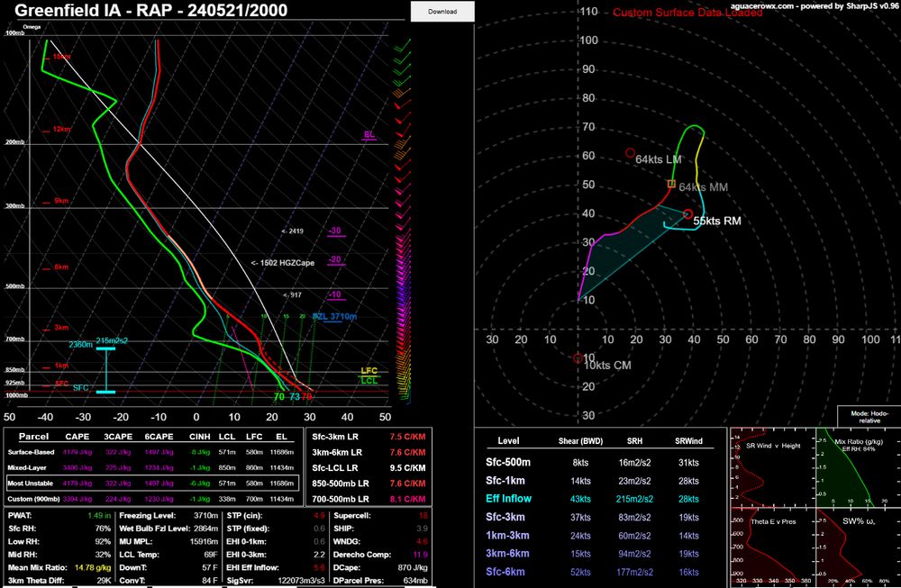Select the Most Unstable parcel row

pyautogui.click(x=153, y=483)
